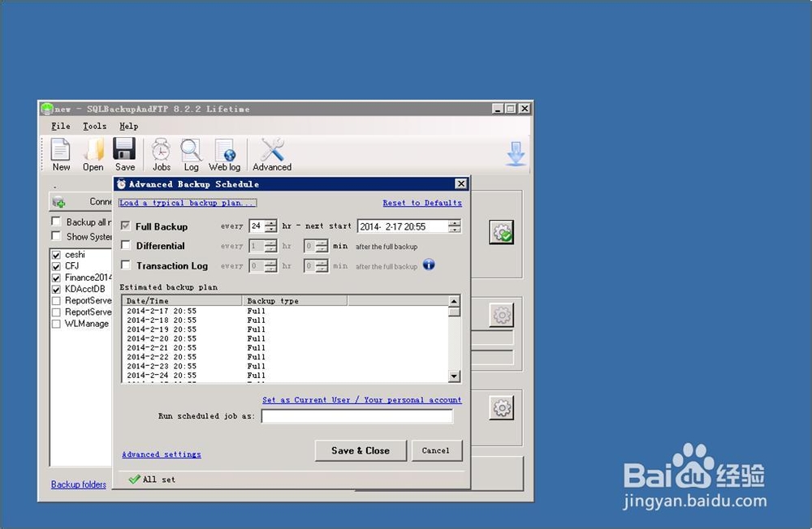Click the backup plan list scroll-up arrow
This screenshot has height=529, width=812.
(454, 301)
